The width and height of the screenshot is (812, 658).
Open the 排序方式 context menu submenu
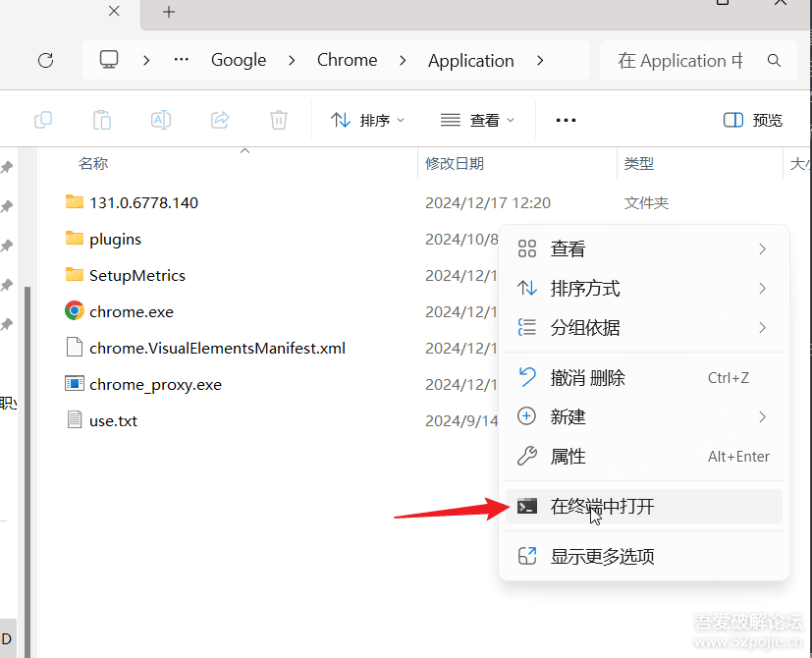pos(644,288)
